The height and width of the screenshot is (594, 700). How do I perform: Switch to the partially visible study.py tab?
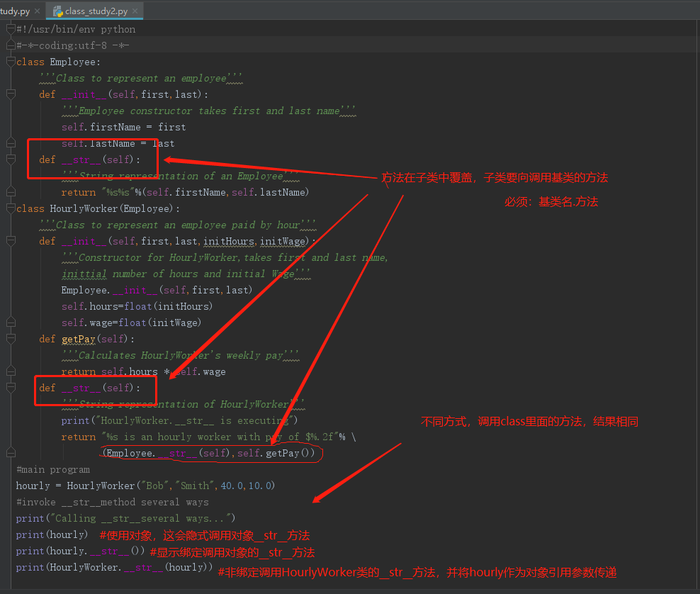15,11
